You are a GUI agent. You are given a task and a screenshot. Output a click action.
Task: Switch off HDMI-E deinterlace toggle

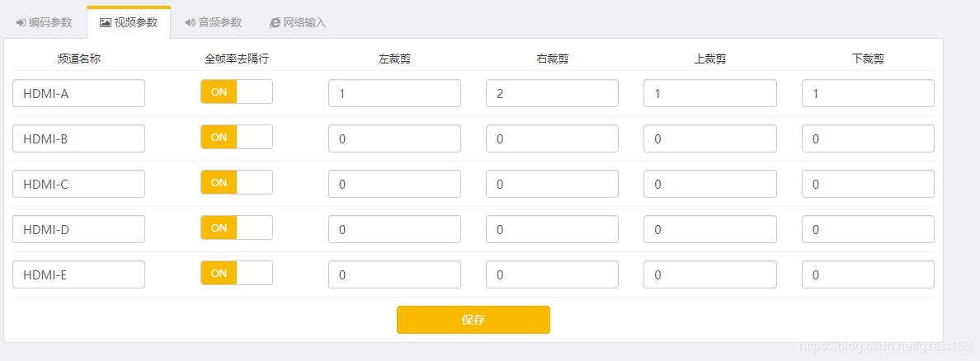[236, 273]
